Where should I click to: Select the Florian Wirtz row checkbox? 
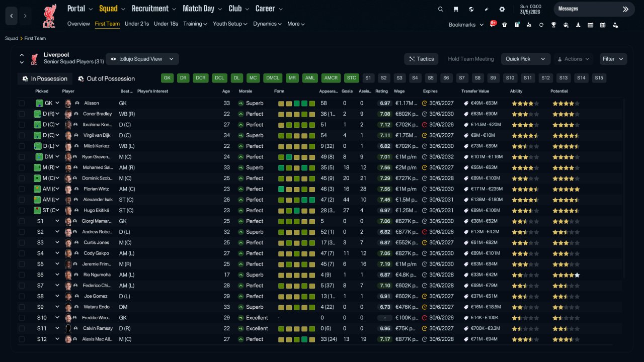pyautogui.click(x=22, y=189)
